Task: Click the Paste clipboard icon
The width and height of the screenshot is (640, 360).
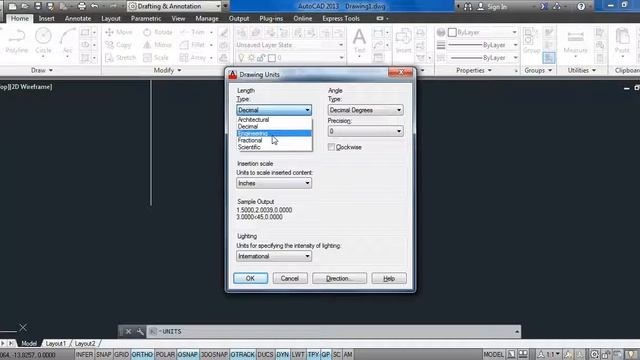Action: coord(622,41)
